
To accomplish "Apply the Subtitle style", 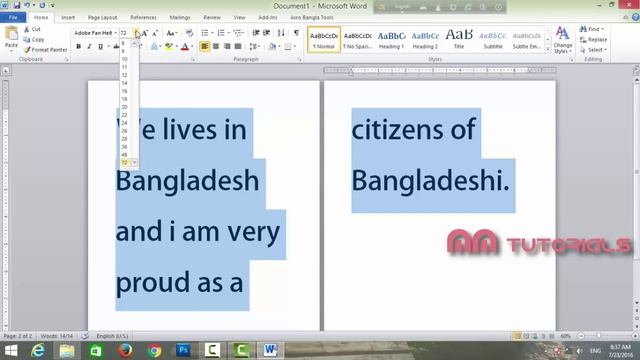I will 493,40.
